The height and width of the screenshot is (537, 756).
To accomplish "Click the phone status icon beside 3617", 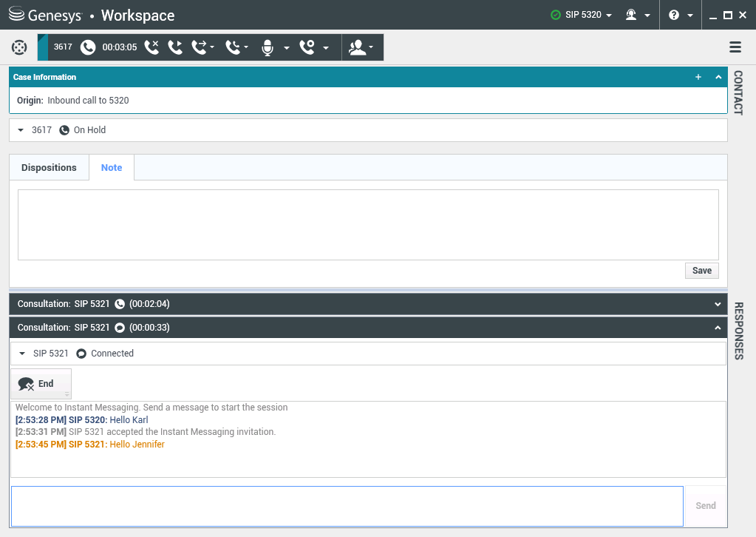I will pyautogui.click(x=88, y=47).
